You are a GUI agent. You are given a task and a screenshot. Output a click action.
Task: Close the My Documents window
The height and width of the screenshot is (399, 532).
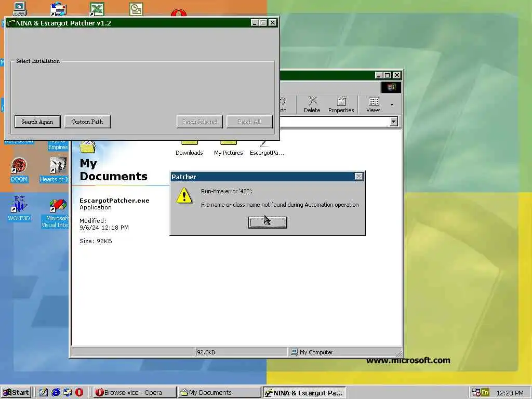pyautogui.click(x=396, y=75)
